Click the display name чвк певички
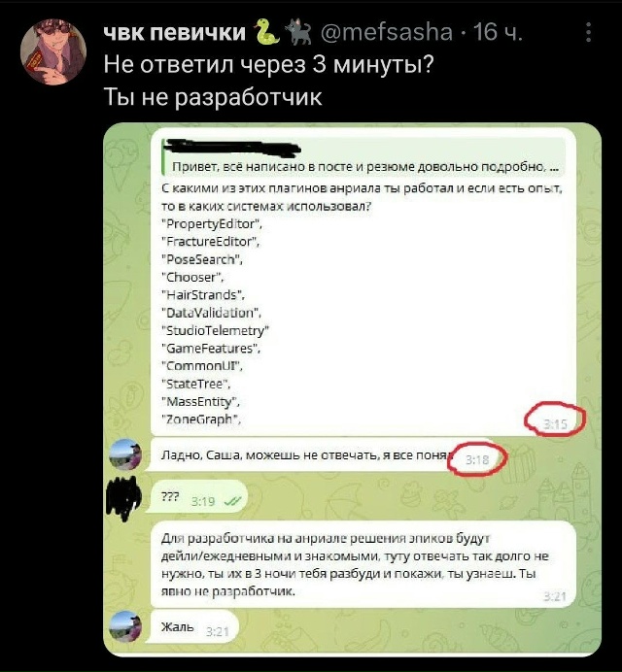622x672 pixels. coord(175,32)
